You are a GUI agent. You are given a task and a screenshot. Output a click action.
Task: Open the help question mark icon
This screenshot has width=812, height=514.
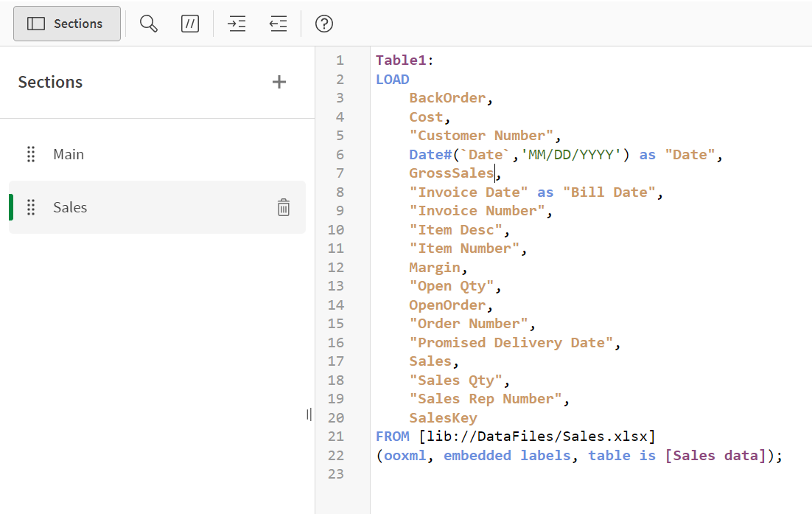click(324, 24)
